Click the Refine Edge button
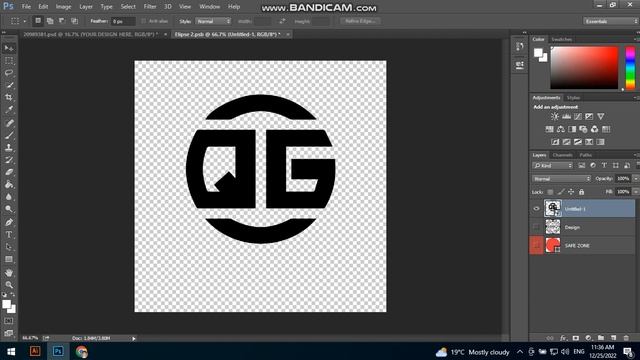Image resolution: width=640 pixels, height=360 pixels. (x=360, y=21)
